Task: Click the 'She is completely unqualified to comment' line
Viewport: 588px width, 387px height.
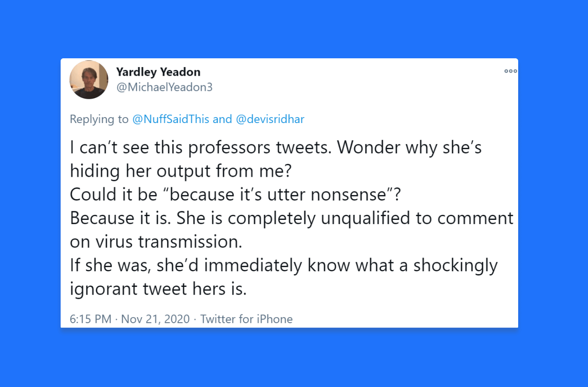Action: click(x=292, y=219)
